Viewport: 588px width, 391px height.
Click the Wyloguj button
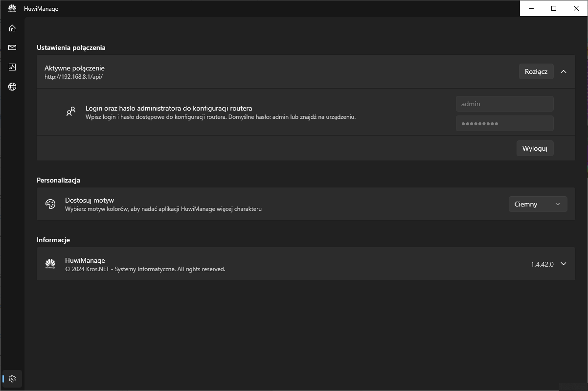[x=535, y=148]
